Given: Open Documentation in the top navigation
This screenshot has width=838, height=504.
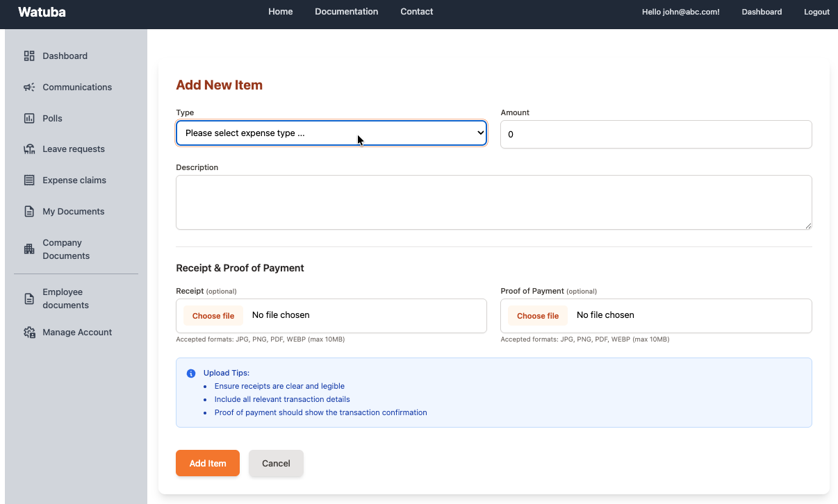Looking at the screenshot, I should [x=347, y=12].
